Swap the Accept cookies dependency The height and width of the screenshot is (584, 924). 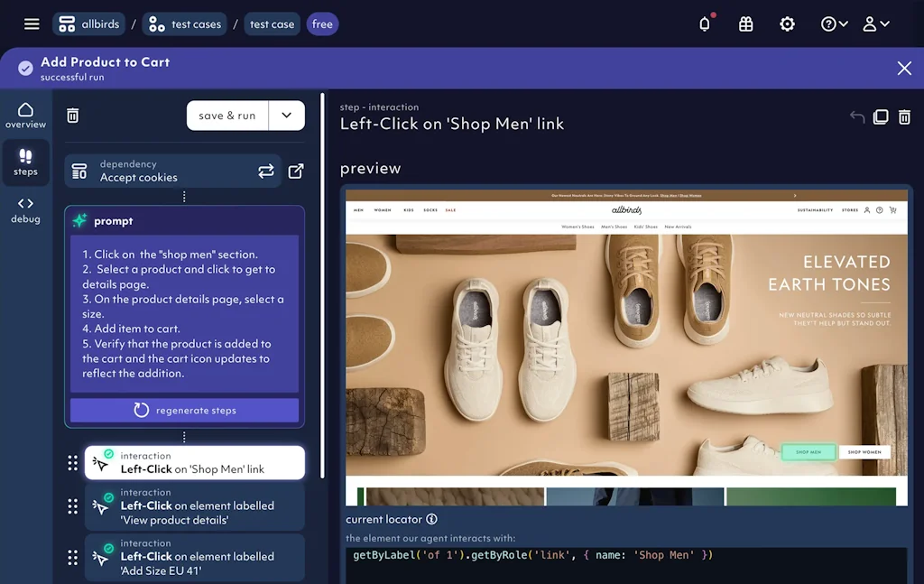(265, 171)
